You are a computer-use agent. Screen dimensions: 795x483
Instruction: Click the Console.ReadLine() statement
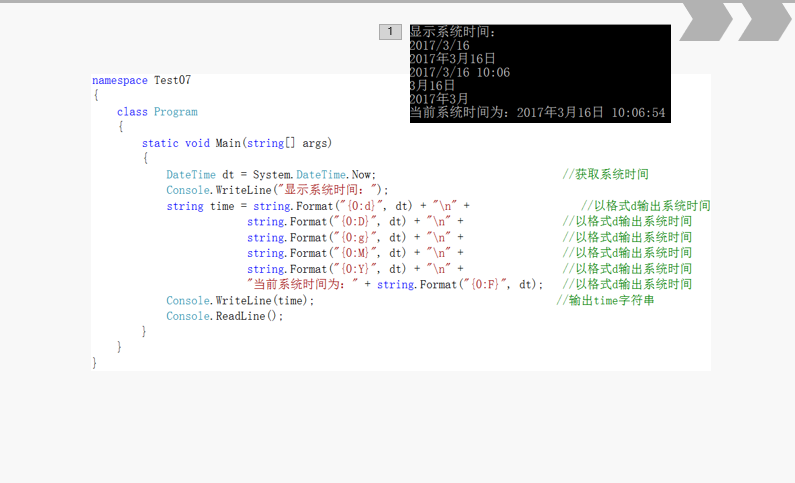coord(225,316)
